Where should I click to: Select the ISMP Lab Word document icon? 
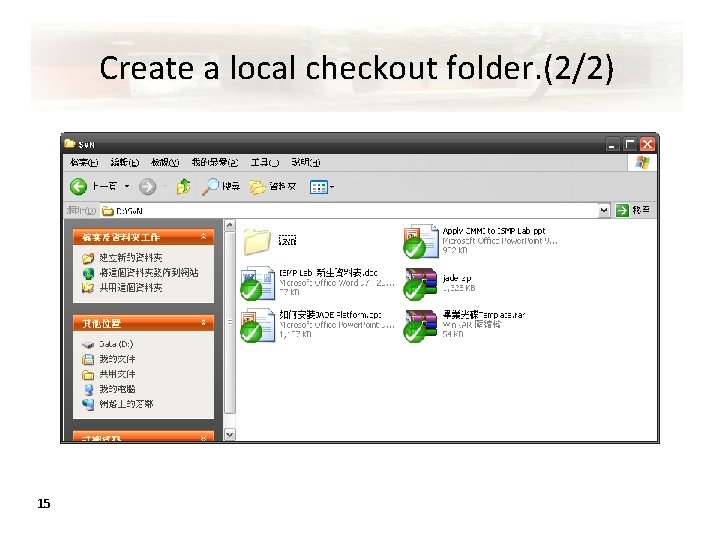257,282
